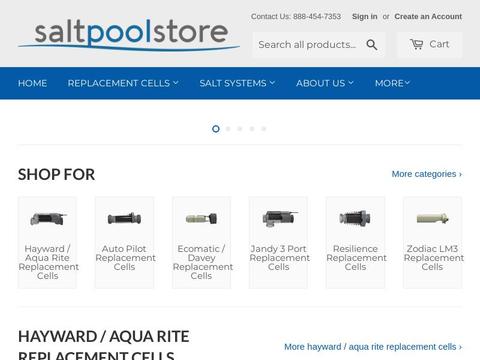Go to the first carousel slide dot
The image size is (480, 360).
pyautogui.click(x=216, y=129)
